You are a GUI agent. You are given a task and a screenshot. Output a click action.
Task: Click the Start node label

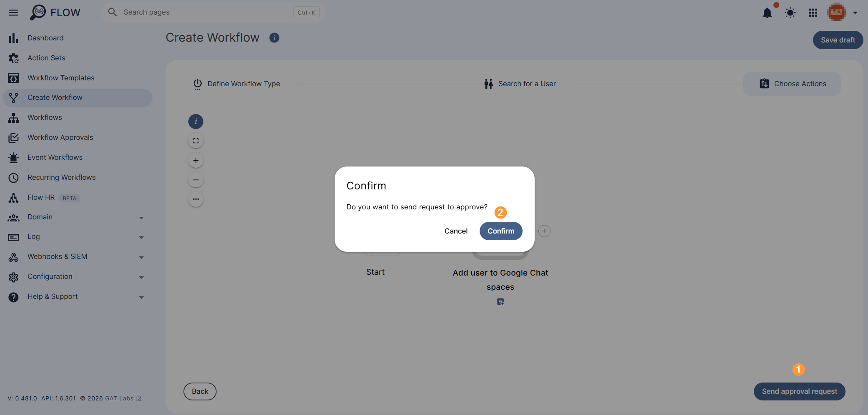[375, 272]
